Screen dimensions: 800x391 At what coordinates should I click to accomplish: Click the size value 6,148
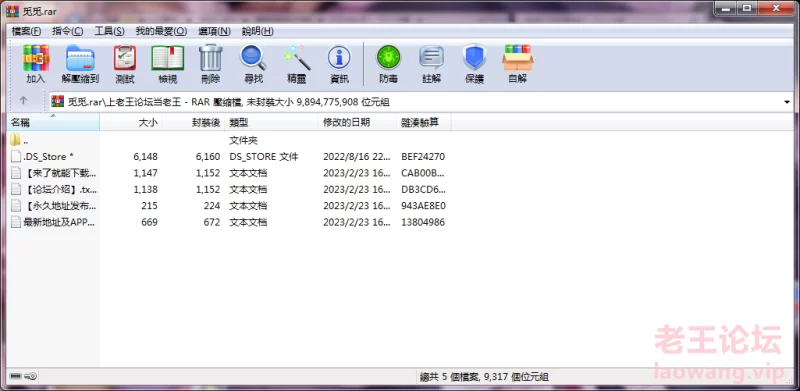pyautogui.click(x=145, y=156)
